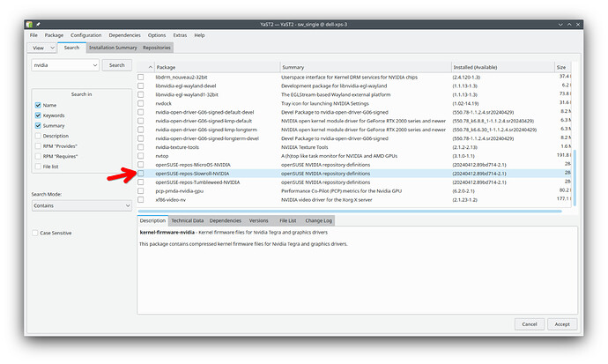
Task: Uncheck the Keywords search option
Action: click(x=38, y=115)
